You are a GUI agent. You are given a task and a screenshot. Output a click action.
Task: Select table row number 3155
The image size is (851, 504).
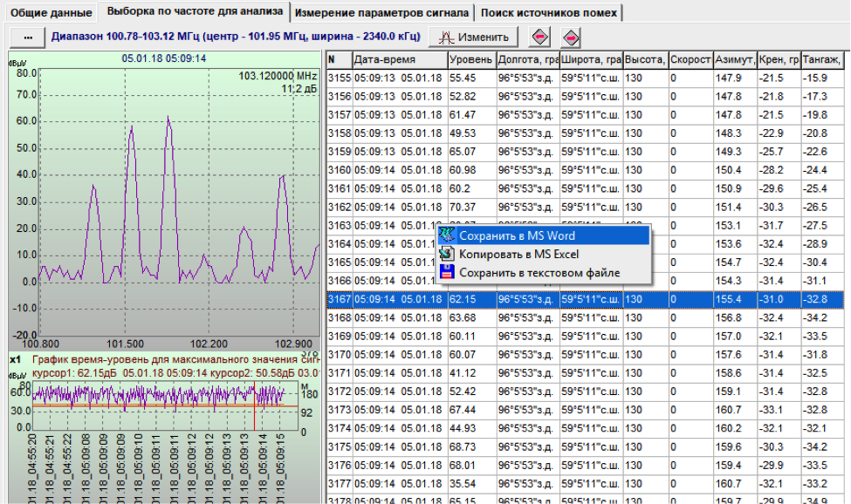point(339,78)
